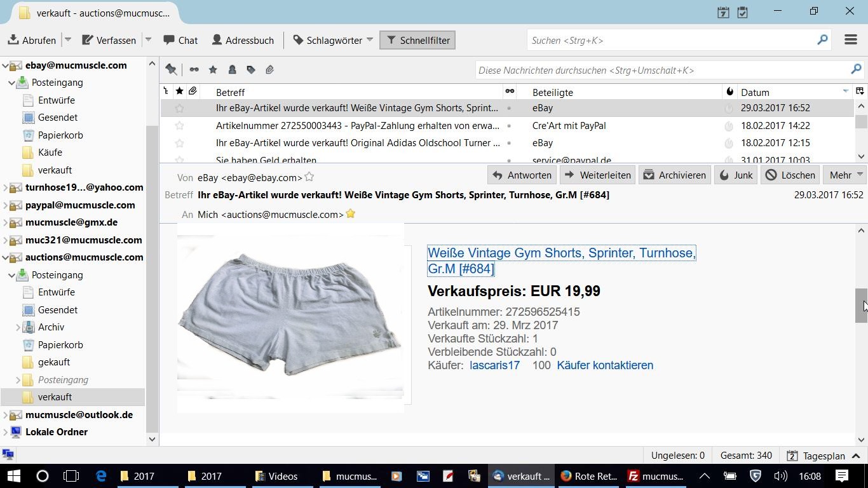Toggle the starred messages quick filter

(x=213, y=70)
